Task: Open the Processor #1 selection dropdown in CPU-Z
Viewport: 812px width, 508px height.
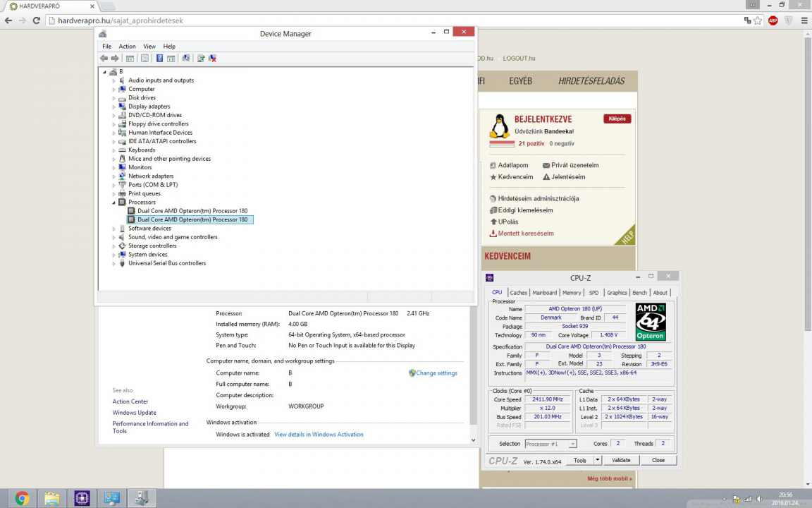Action: pos(550,444)
